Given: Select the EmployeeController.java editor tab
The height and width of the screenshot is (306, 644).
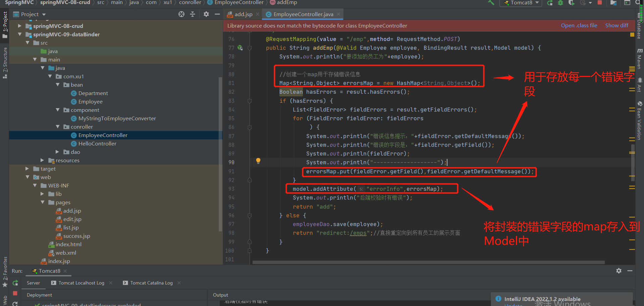Looking at the screenshot, I should pos(303,14).
